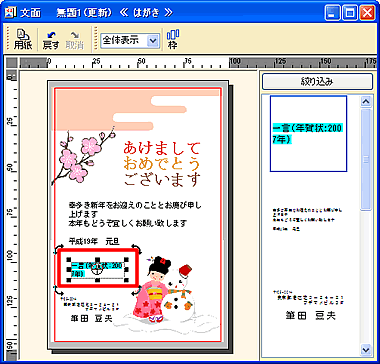
Task: Click the bottom-right resize handle of the text frame
Action: (x=127, y=281)
